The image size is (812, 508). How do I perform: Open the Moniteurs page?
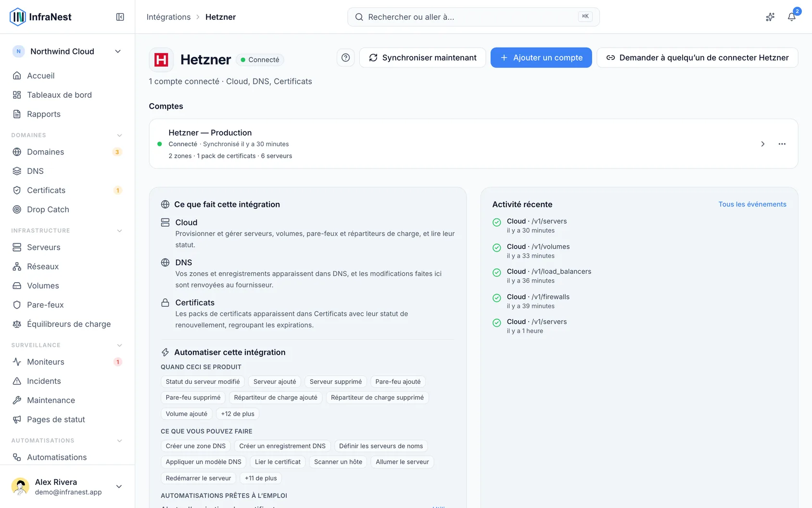(x=67, y=362)
